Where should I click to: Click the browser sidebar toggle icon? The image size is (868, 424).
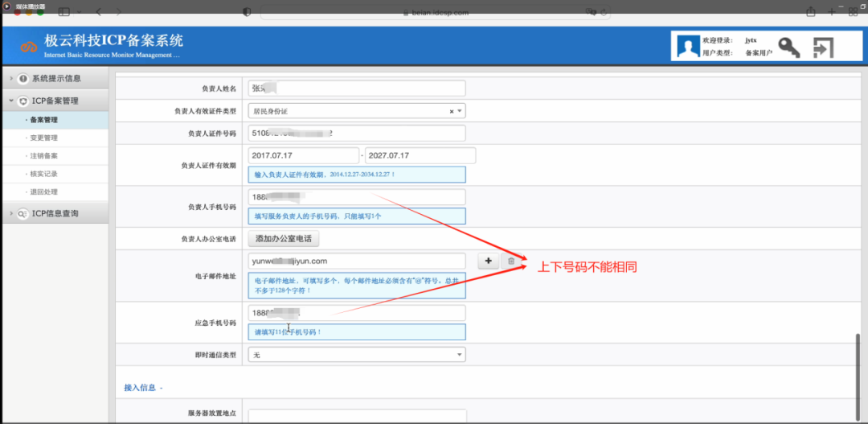tap(63, 12)
